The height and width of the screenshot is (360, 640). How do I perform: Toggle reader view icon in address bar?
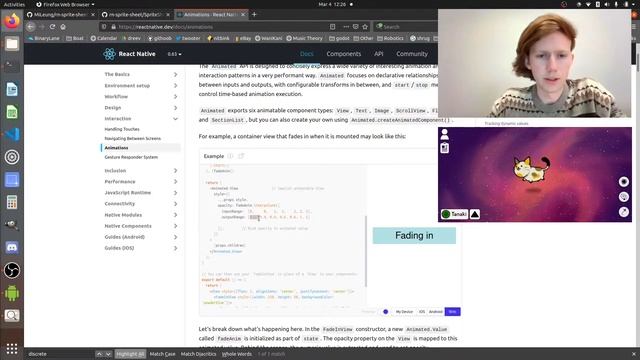333,27
